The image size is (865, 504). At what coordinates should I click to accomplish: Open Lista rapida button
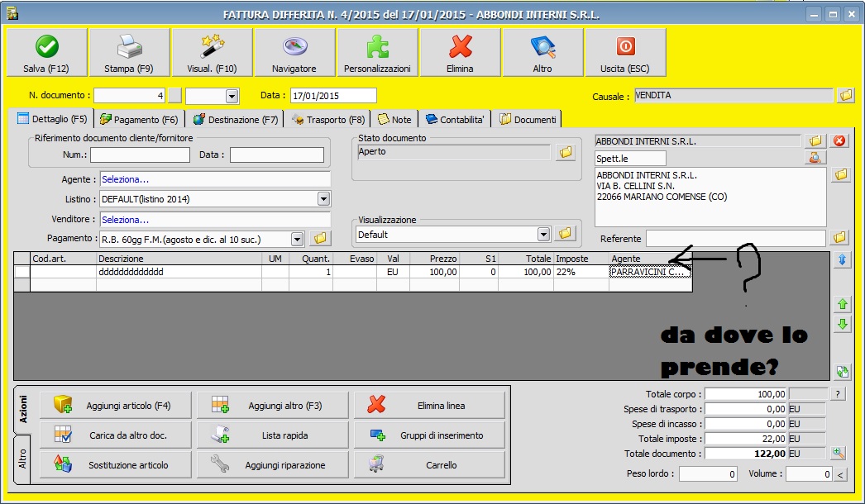(273, 435)
